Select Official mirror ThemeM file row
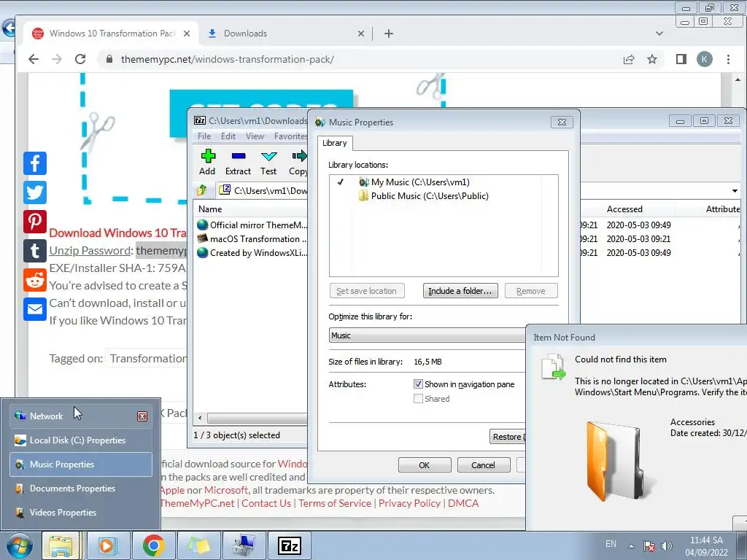The image size is (747, 560). [252, 225]
